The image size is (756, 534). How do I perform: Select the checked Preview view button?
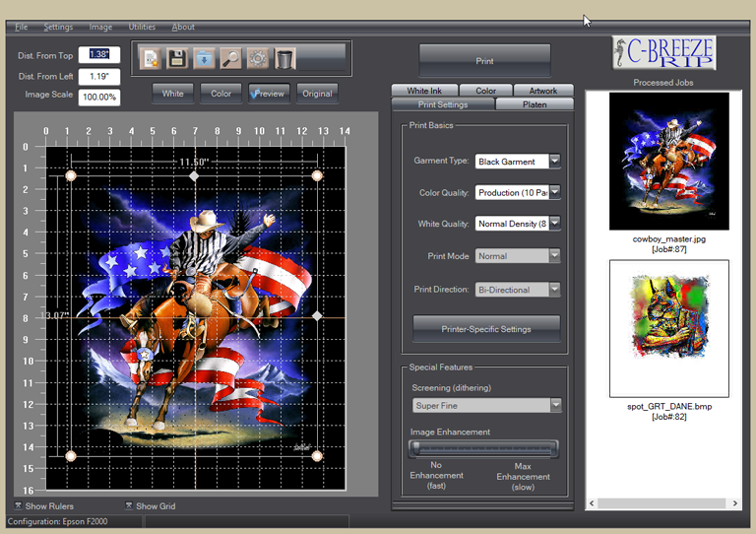(269, 94)
